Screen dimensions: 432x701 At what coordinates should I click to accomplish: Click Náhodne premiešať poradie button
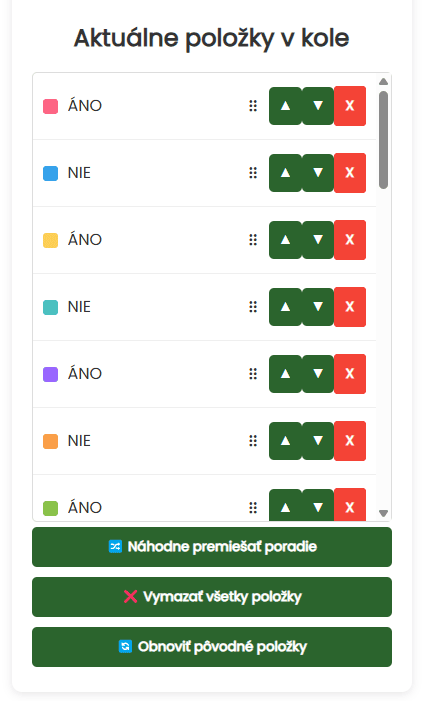point(212,547)
